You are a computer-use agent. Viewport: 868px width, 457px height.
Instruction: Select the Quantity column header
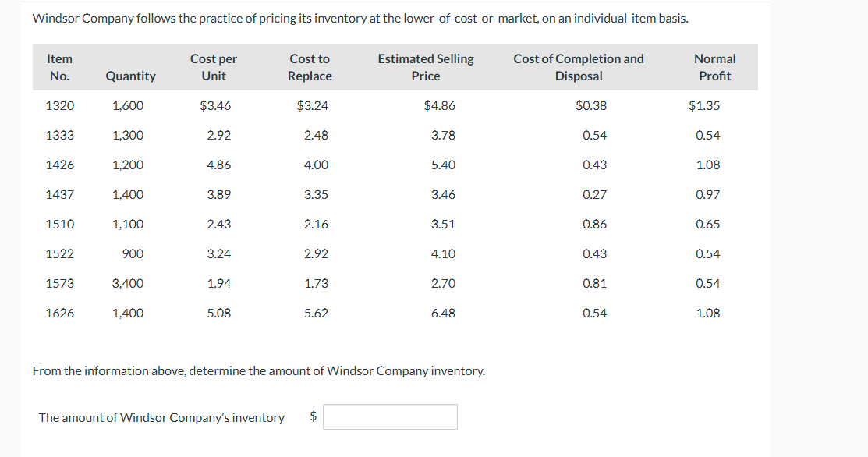pos(130,76)
